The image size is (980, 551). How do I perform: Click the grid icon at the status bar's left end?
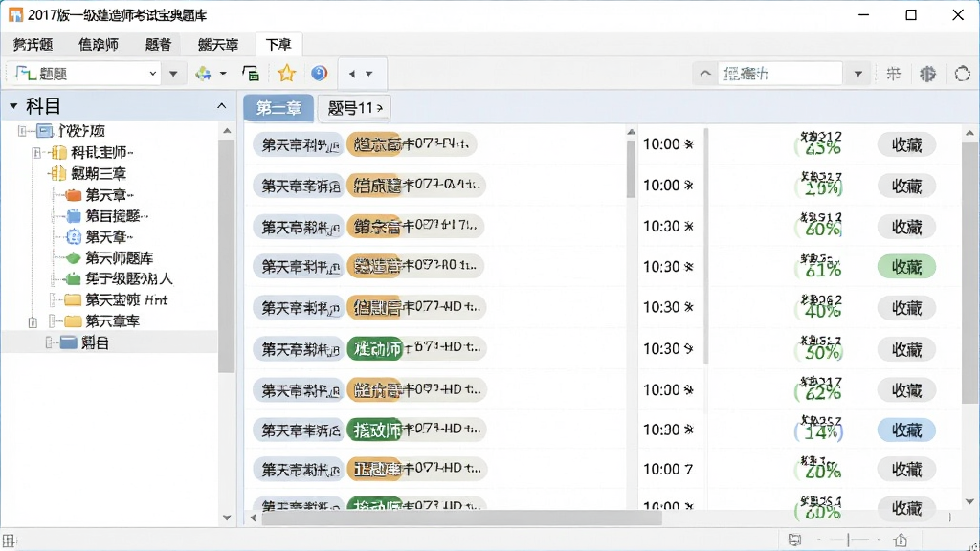pyautogui.click(x=9, y=540)
